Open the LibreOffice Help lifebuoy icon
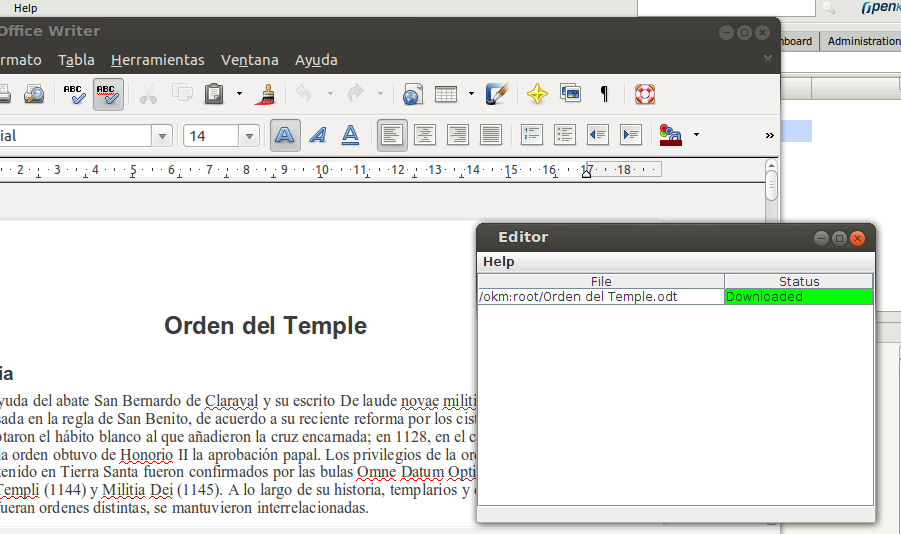 (645, 94)
